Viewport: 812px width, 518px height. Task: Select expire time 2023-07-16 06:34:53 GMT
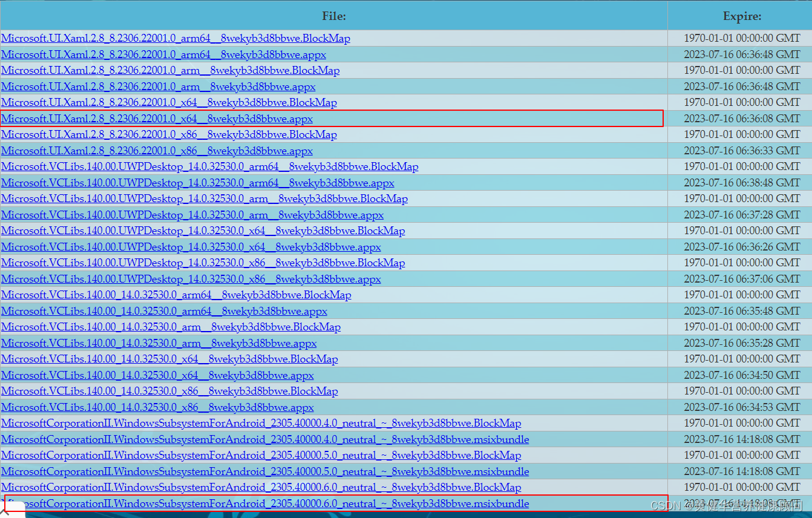pos(742,407)
